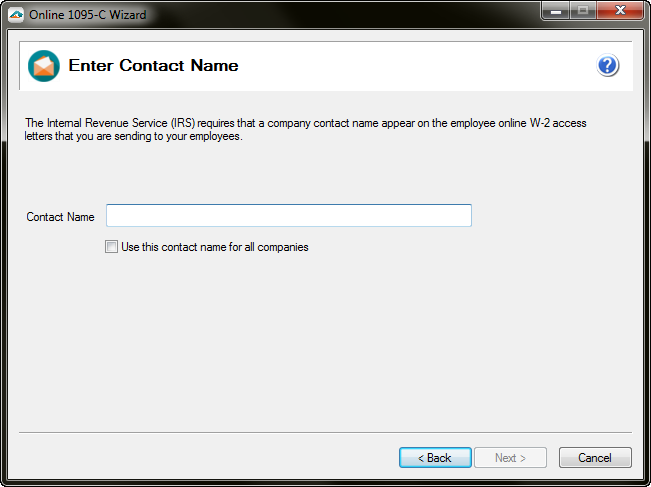Image resolution: width=651 pixels, height=487 pixels.
Task: Click the envelope icon beside the heading
Action: click(44, 66)
